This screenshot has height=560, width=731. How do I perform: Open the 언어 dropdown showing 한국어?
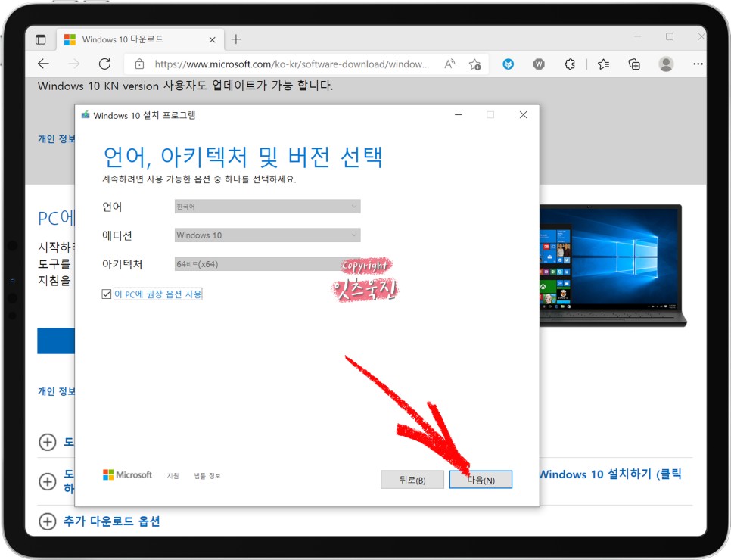click(267, 206)
